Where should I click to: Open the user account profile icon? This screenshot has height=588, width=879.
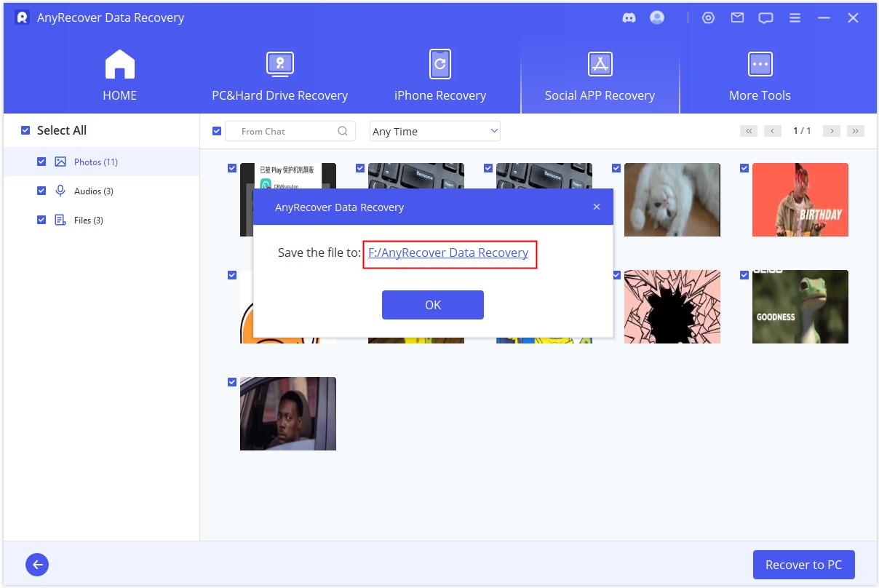pyautogui.click(x=657, y=18)
